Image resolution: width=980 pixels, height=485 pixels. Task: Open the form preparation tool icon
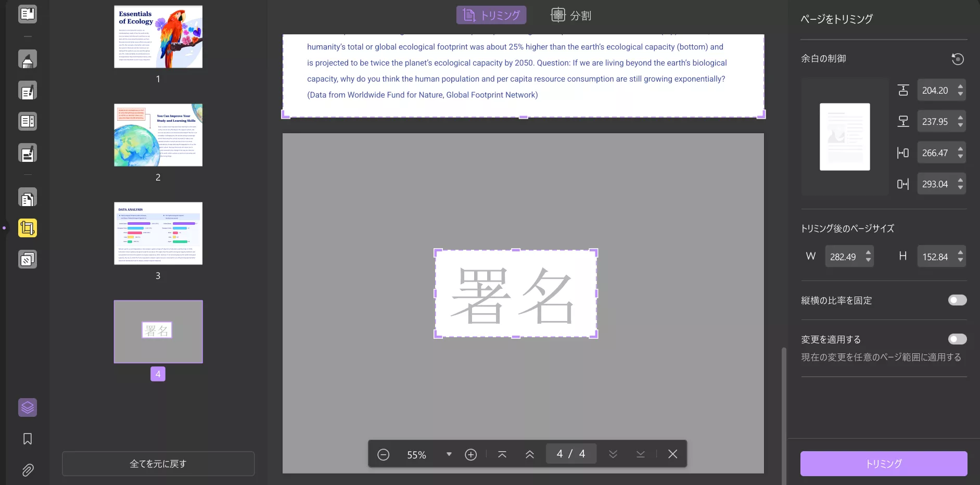[28, 121]
